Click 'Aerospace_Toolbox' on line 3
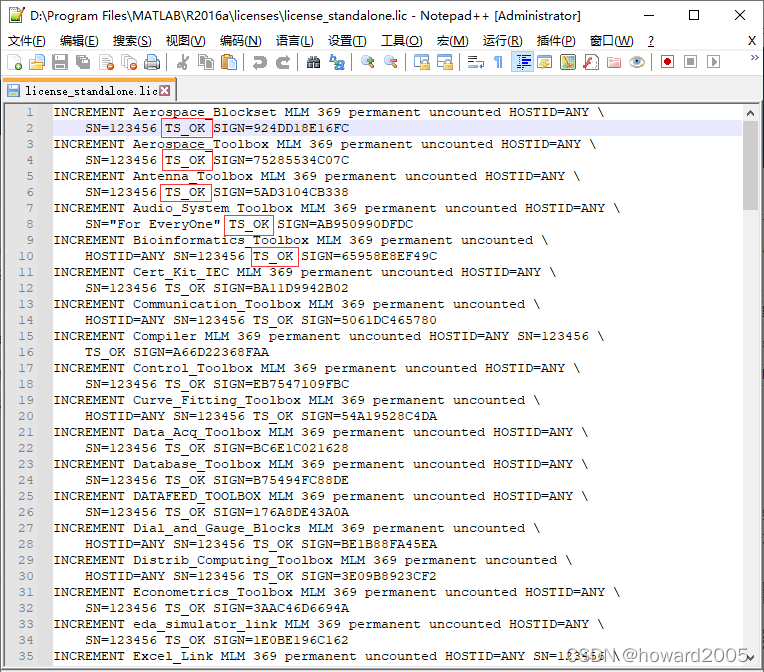Viewport: 764px width, 672px height. (201, 144)
